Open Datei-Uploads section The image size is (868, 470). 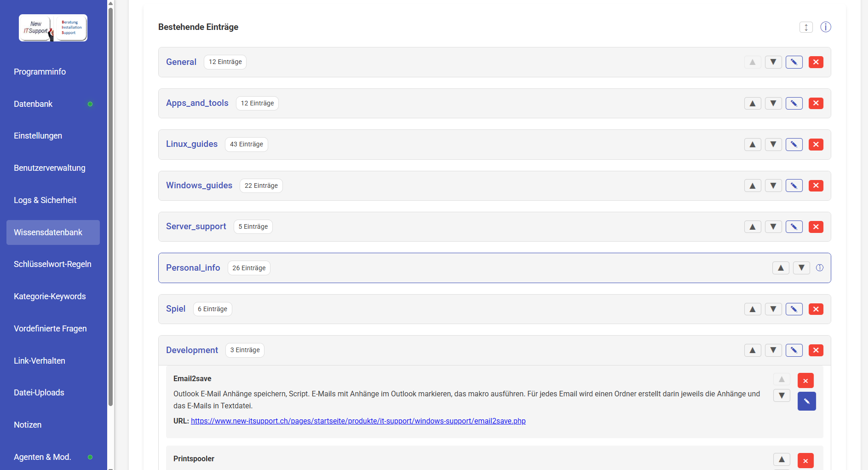(39, 393)
